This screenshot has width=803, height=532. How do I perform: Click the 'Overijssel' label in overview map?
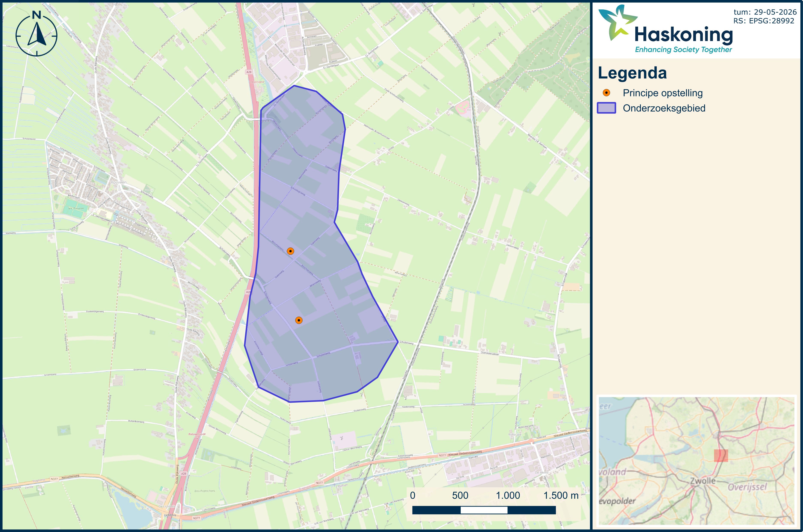(747, 487)
